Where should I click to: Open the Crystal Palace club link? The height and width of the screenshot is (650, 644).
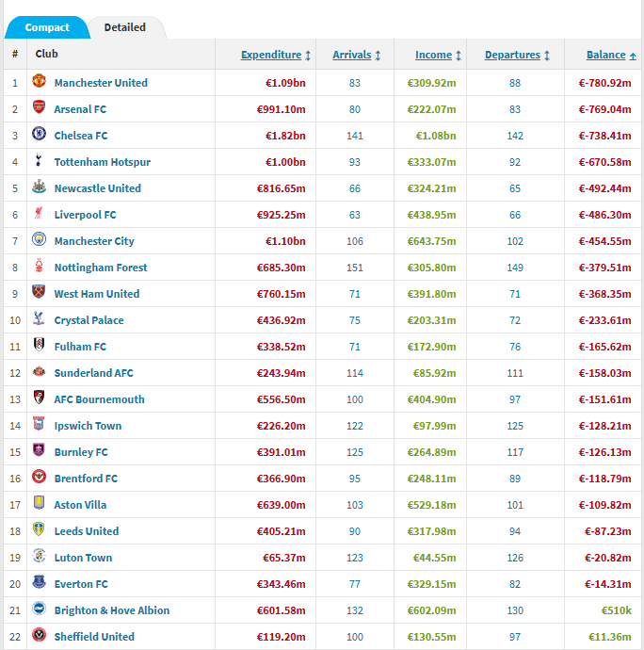(x=89, y=320)
